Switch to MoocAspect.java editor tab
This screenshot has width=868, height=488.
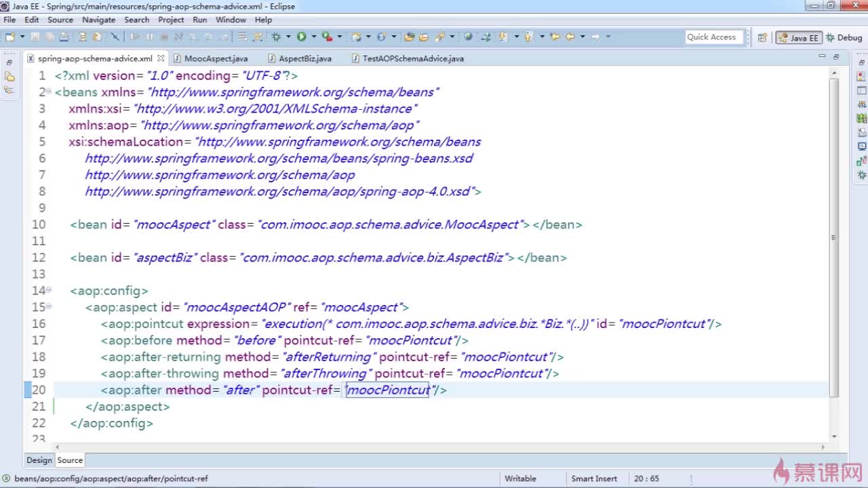(x=211, y=58)
